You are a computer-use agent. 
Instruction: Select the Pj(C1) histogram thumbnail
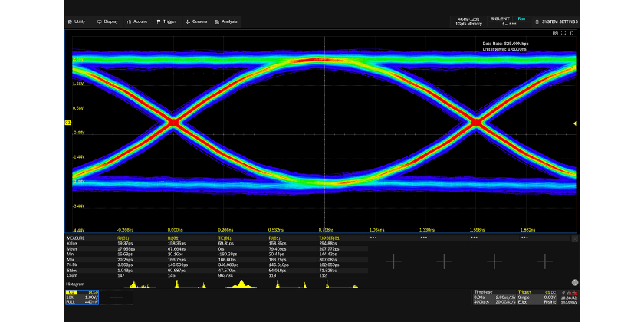291,284
